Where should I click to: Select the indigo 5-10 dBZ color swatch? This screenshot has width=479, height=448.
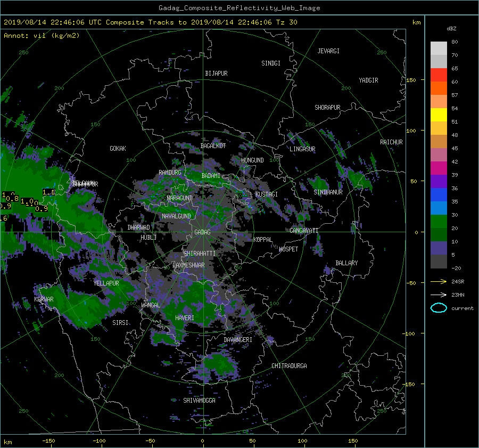439,248
